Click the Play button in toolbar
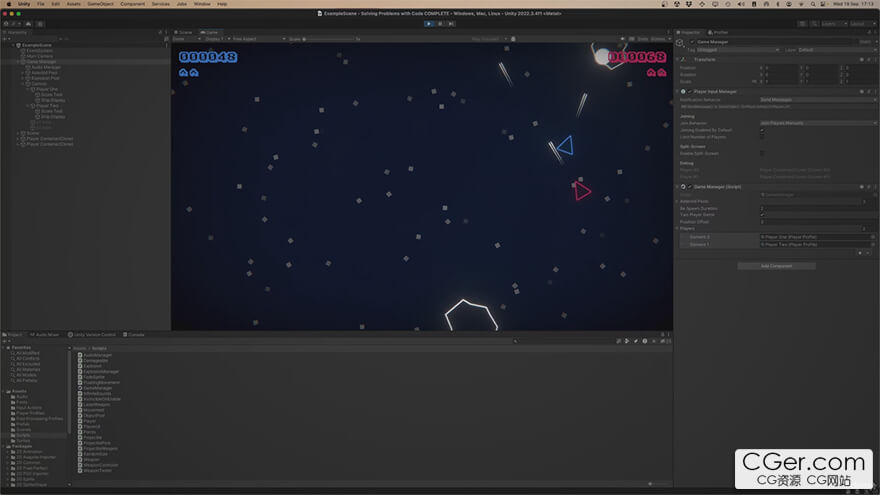 [429, 24]
